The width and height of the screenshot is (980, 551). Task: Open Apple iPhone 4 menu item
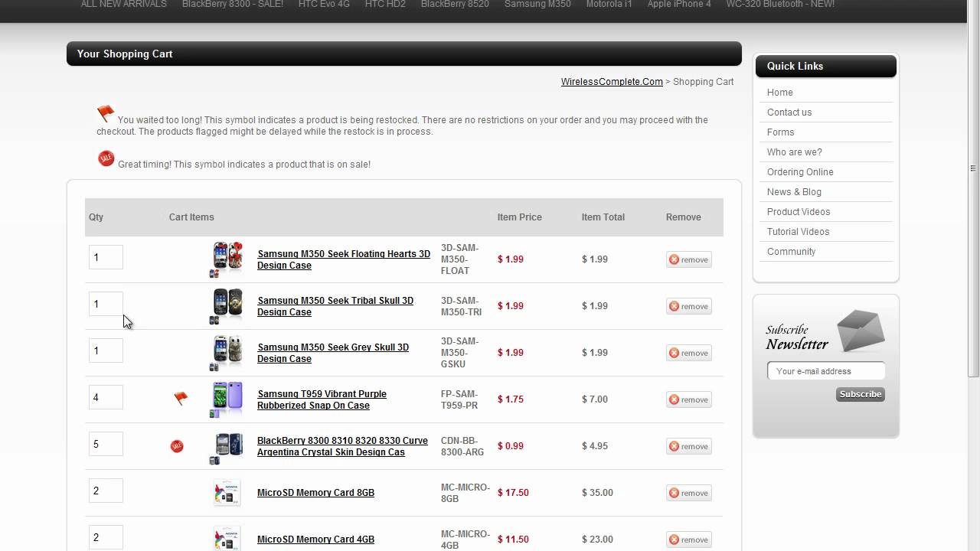[679, 5]
